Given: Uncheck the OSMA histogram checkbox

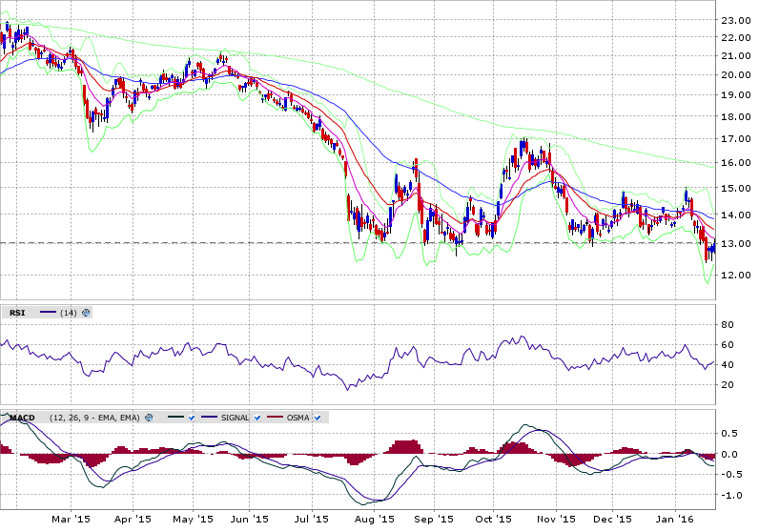Looking at the screenshot, I should tap(319, 418).
